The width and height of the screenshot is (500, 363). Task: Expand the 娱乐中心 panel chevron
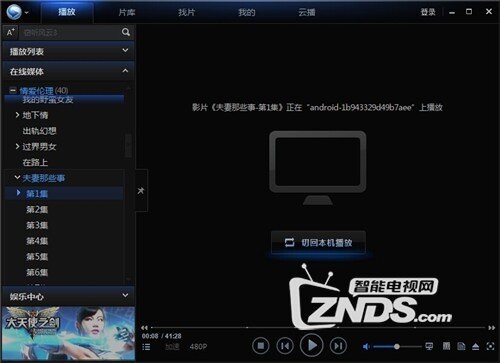click(x=125, y=295)
